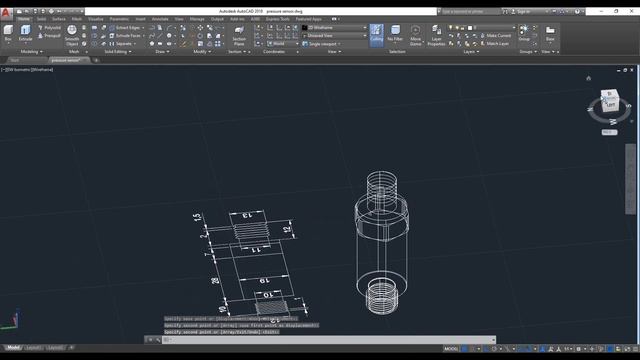This screenshot has height=360, width=640.
Task: Choose the Polysolid tool
Action: [x=49, y=28]
